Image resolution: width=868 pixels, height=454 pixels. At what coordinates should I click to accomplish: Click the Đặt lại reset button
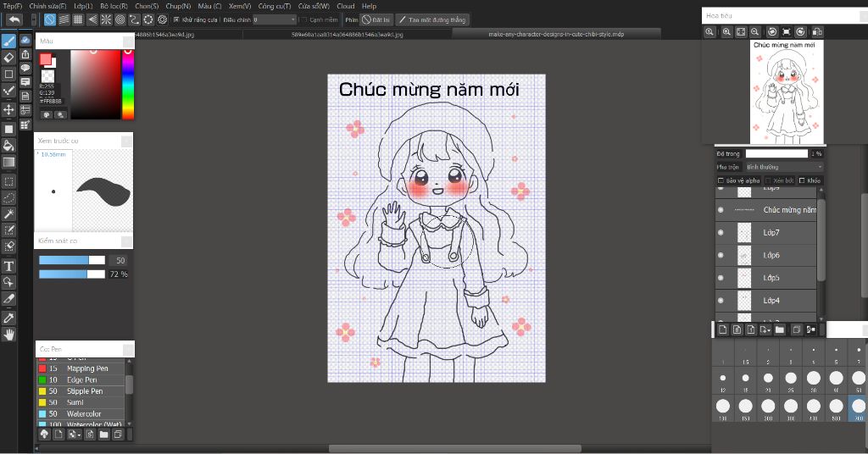376,20
